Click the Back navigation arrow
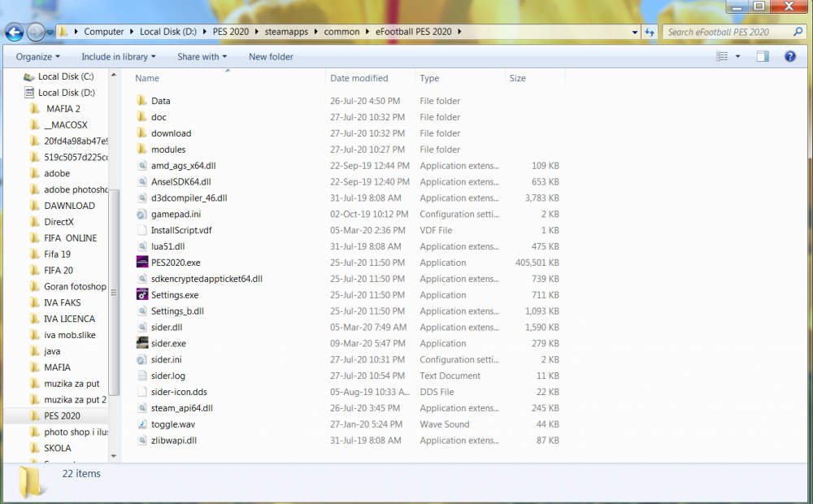 point(15,33)
